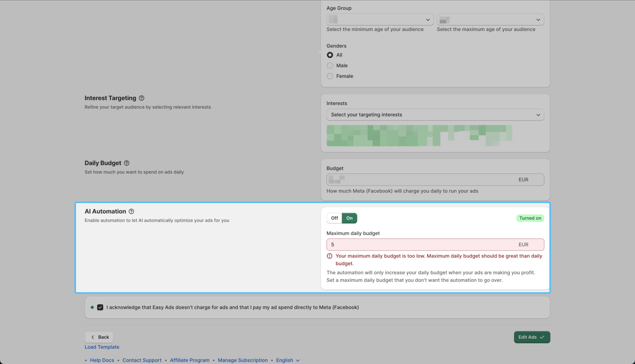635x364 pixels.
Task: Open the Load Template link
Action: pos(102,347)
